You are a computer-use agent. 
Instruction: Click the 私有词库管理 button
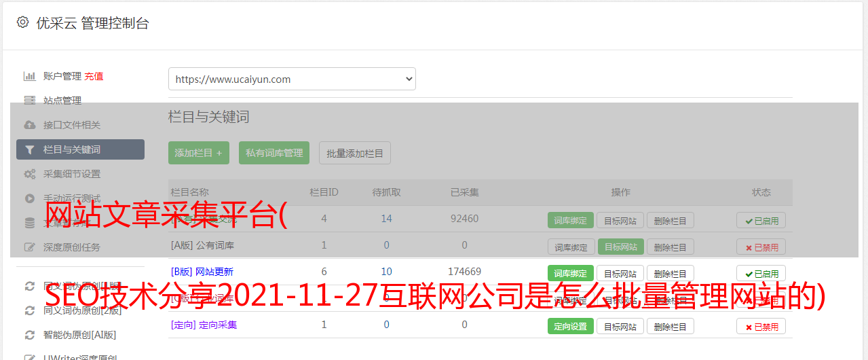tap(274, 153)
